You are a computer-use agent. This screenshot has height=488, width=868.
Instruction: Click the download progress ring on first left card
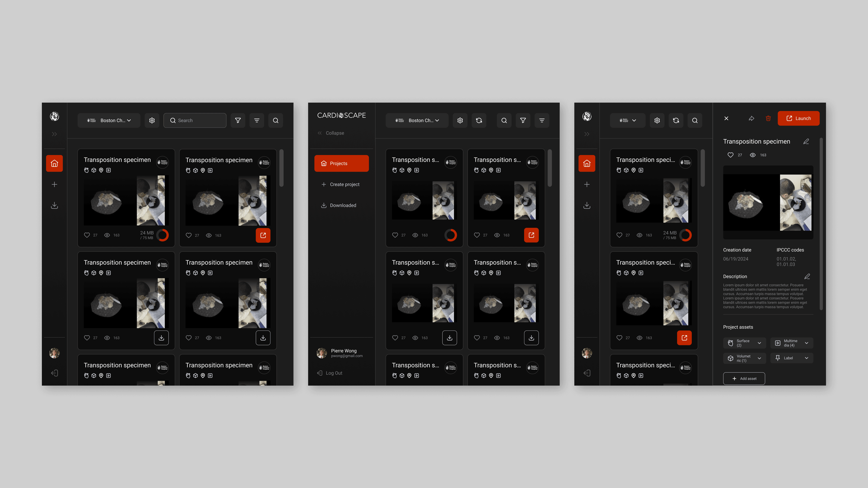[162, 235]
